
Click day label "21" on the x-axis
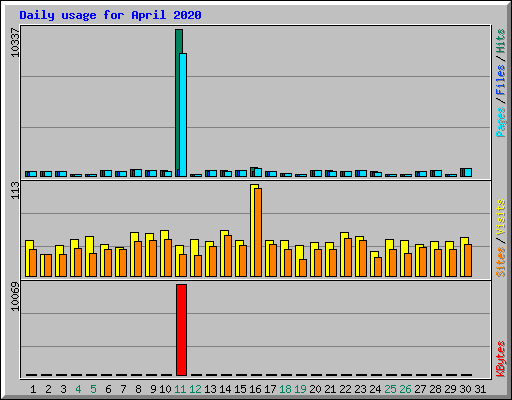coord(330,389)
